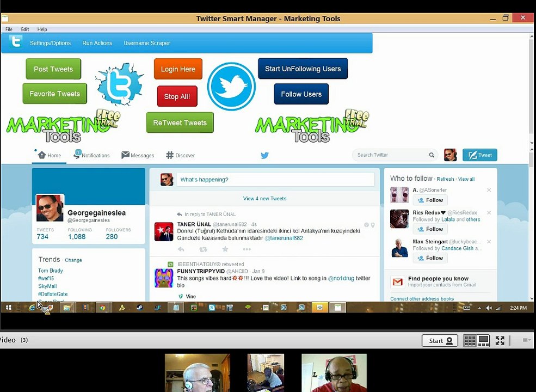Open the Run Actions tab
The height and width of the screenshot is (392, 536).
97,43
